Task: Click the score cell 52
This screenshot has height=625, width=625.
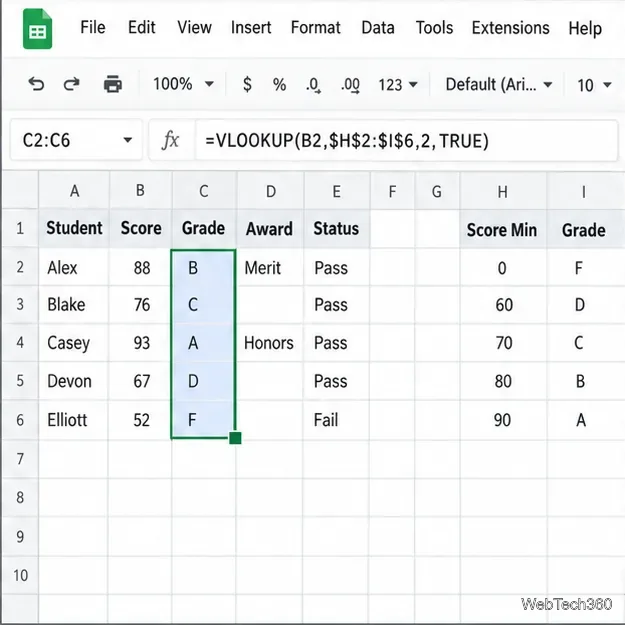Action: (x=140, y=420)
